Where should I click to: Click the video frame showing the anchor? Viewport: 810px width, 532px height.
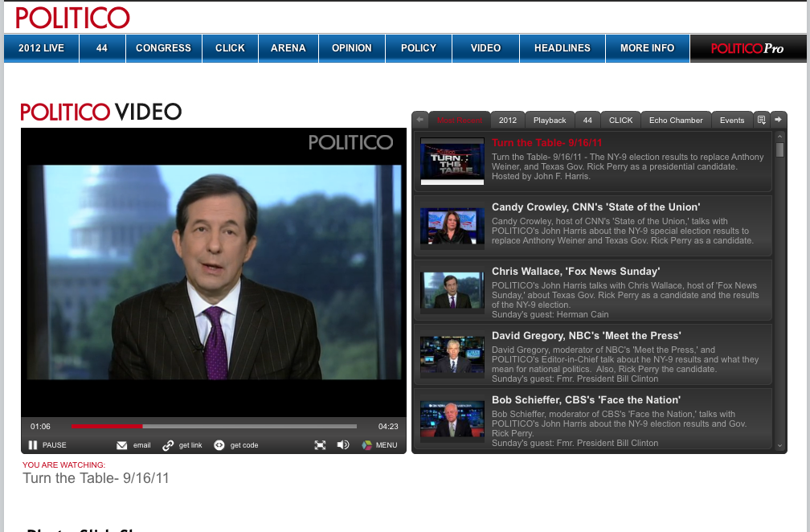214,272
